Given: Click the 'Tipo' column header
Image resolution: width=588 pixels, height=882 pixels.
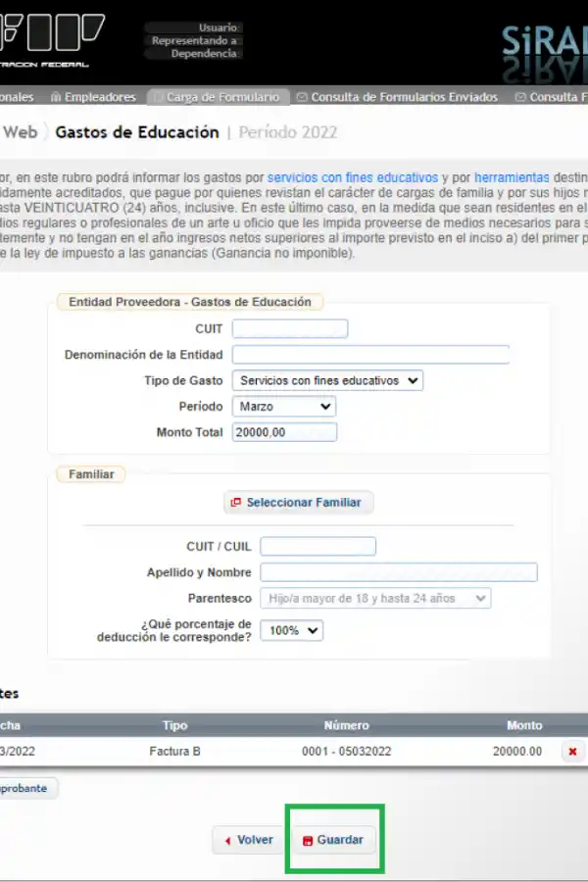Looking at the screenshot, I should tap(175, 725).
